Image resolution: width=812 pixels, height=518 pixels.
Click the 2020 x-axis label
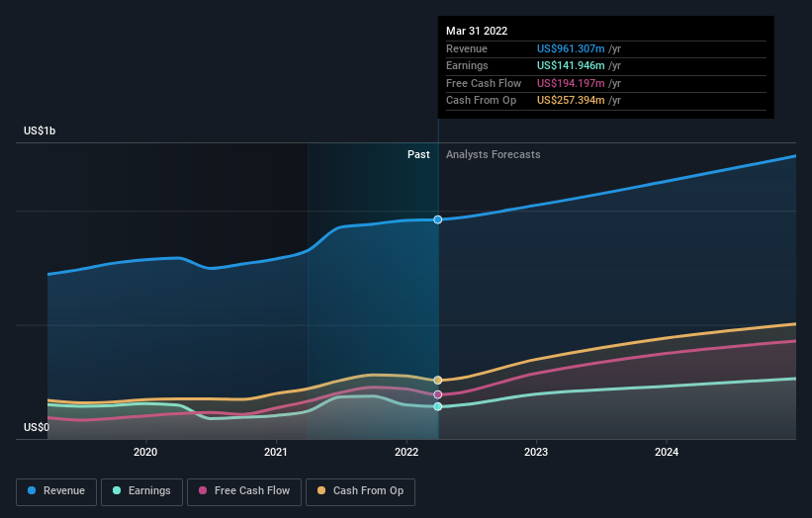point(145,453)
